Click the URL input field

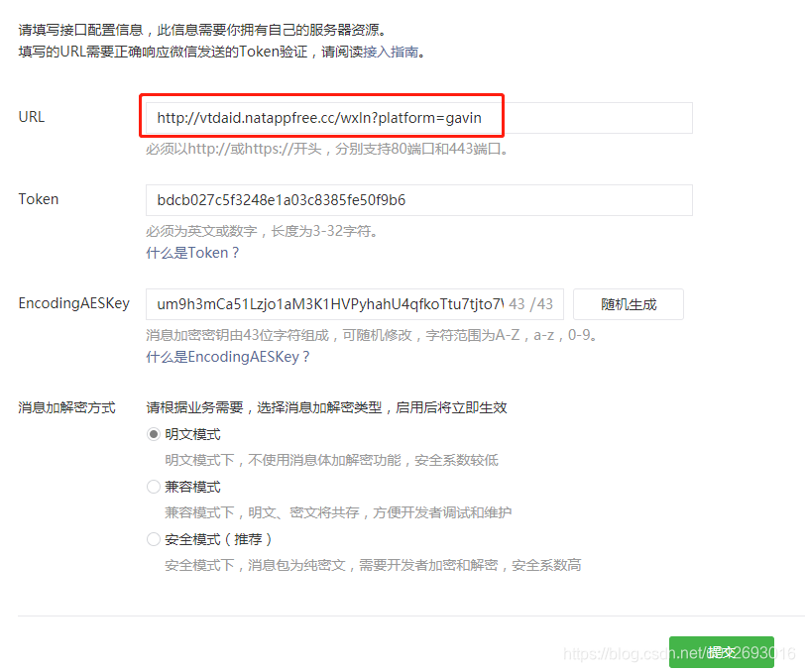click(x=419, y=118)
